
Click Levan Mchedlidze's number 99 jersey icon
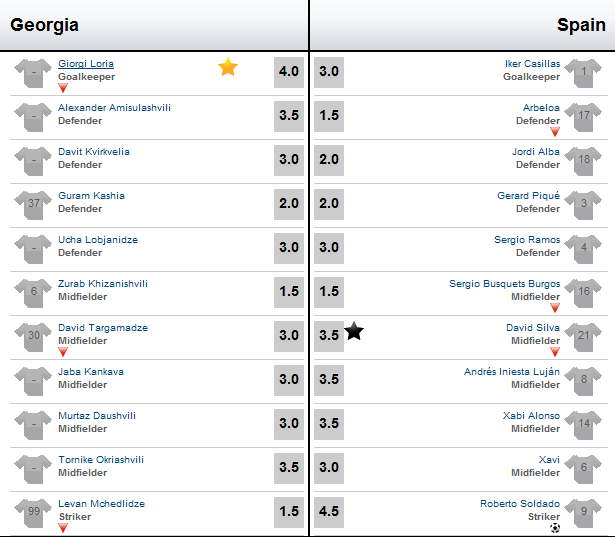[x=34, y=511]
